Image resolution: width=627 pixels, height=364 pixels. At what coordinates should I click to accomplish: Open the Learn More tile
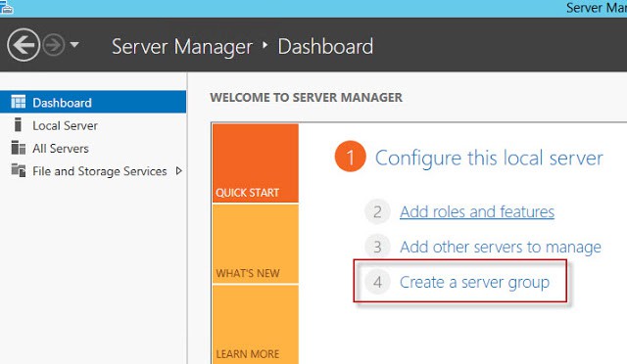tap(256, 325)
